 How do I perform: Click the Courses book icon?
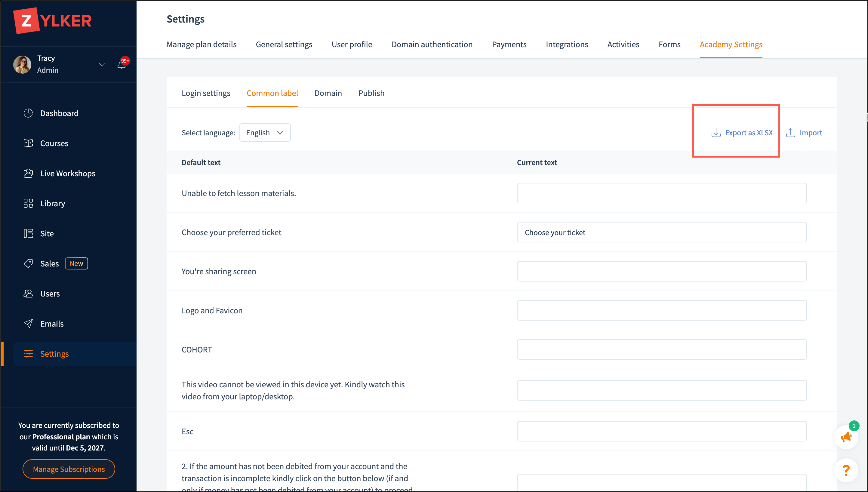(x=28, y=143)
